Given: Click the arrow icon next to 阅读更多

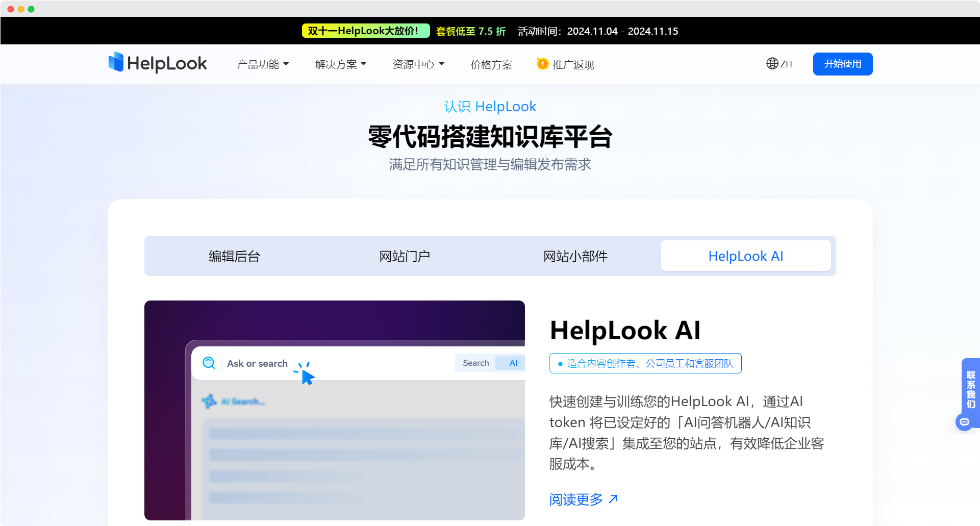Looking at the screenshot, I should (x=613, y=499).
